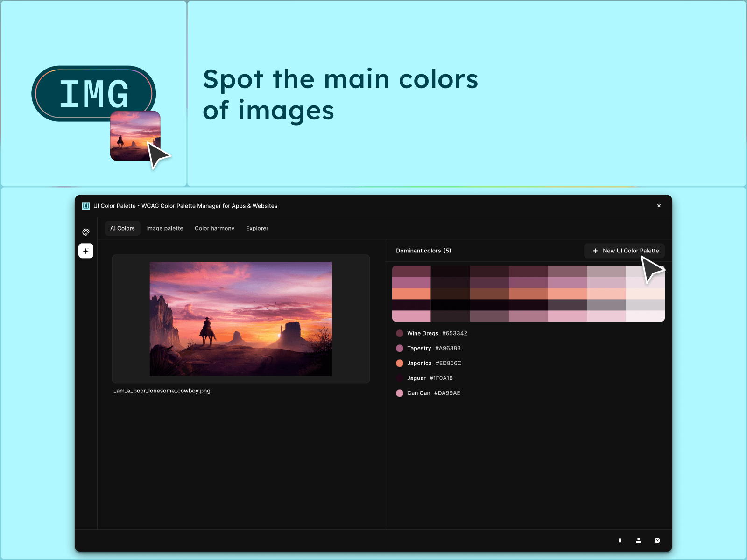Image resolution: width=747 pixels, height=560 pixels.
Task: Select the Japonica color dot
Action: click(x=400, y=363)
